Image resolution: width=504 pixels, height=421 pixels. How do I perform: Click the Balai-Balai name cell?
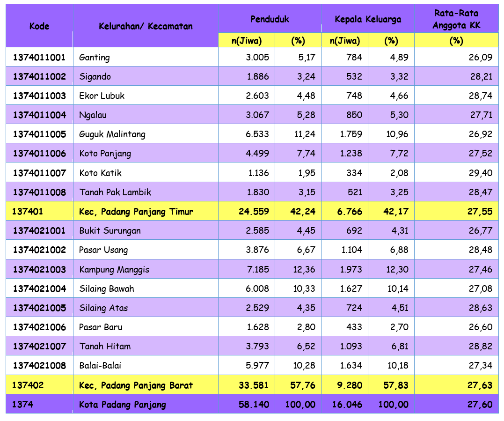click(x=101, y=366)
